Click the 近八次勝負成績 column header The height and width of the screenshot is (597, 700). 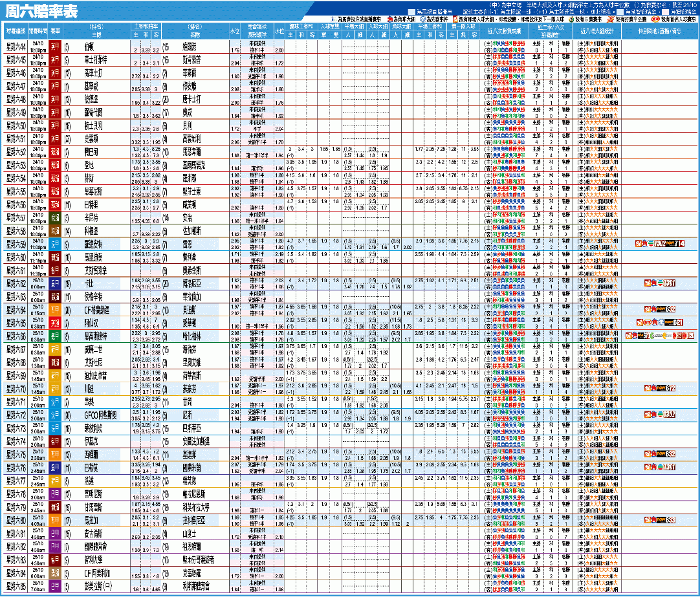coord(504,31)
